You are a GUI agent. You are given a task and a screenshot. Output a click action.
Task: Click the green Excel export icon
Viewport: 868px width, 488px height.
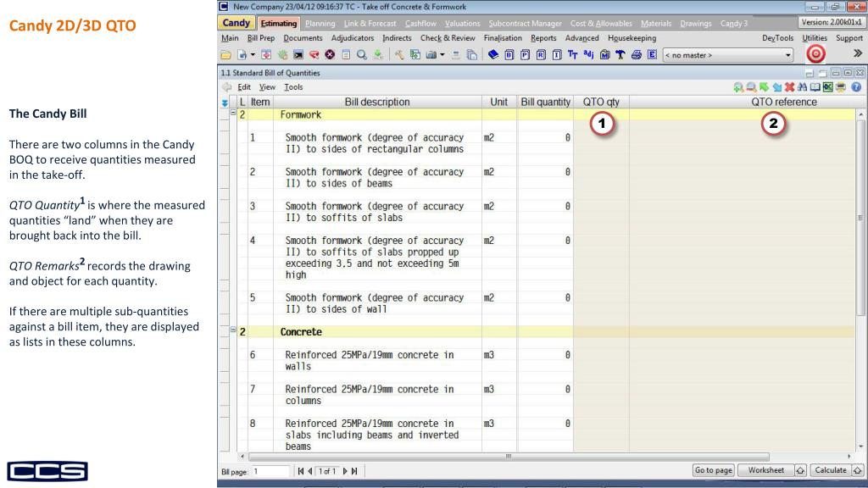point(827,87)
